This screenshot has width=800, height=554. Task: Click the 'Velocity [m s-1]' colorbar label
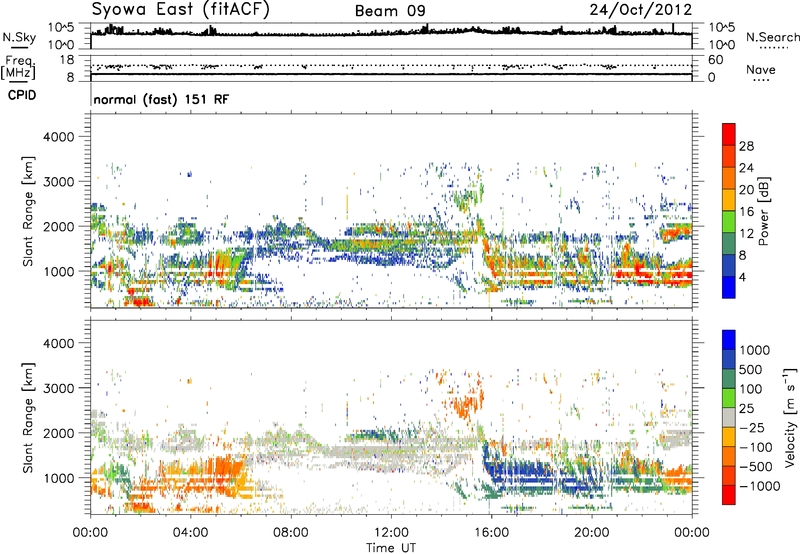(790, 417)
